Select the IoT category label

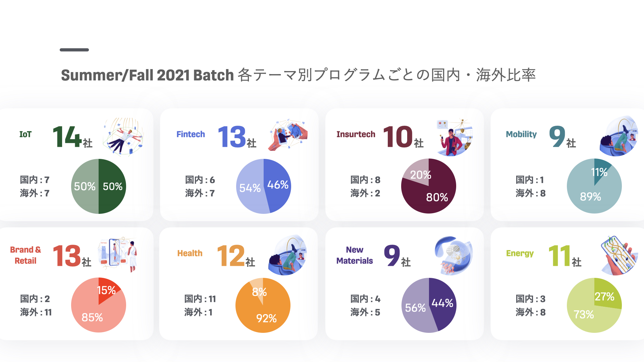(x=25, y=134)
